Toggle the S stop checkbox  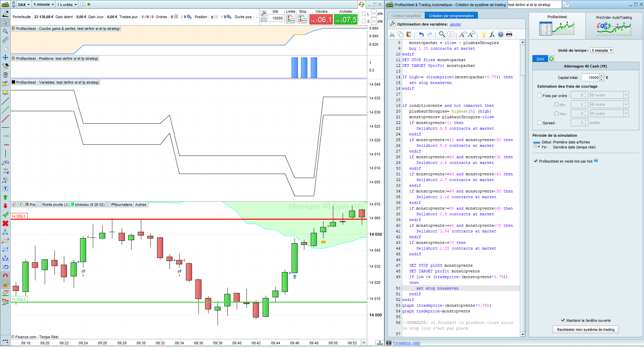tap(364, 21)
